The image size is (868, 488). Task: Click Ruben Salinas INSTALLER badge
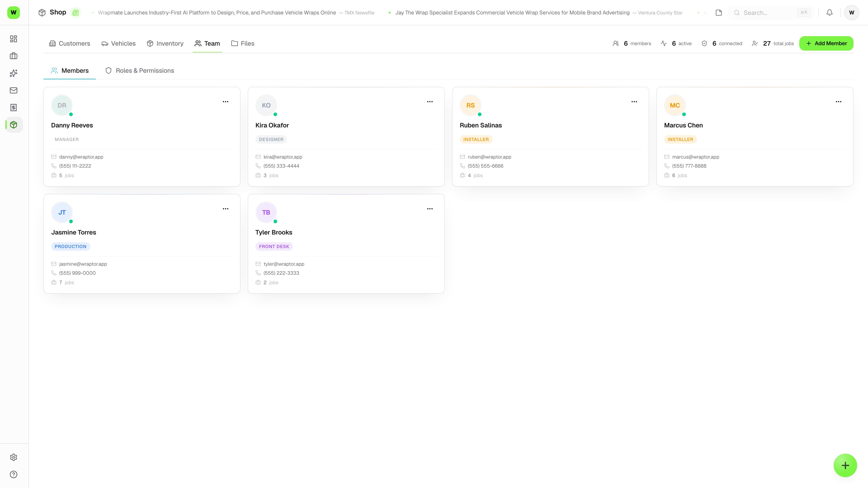tap(476, 139)
